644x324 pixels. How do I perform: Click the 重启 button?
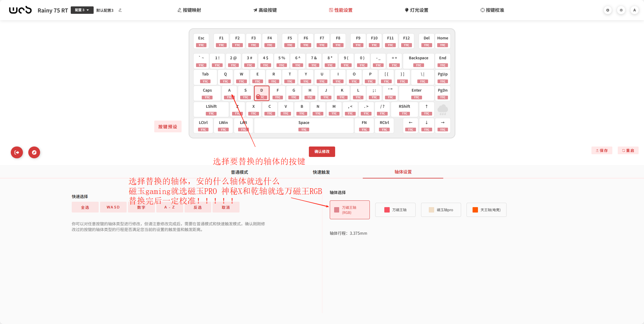[628, 151]
